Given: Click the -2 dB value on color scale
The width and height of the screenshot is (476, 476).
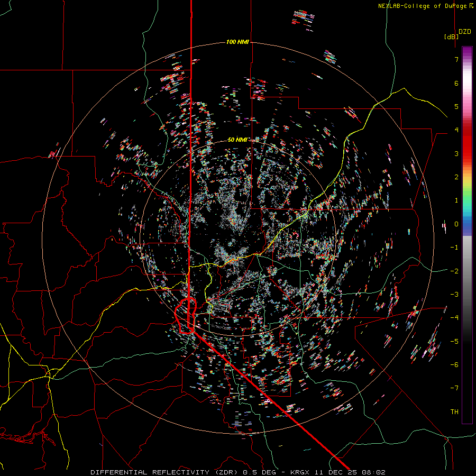Looking at the screenshot, I should 454,271.
